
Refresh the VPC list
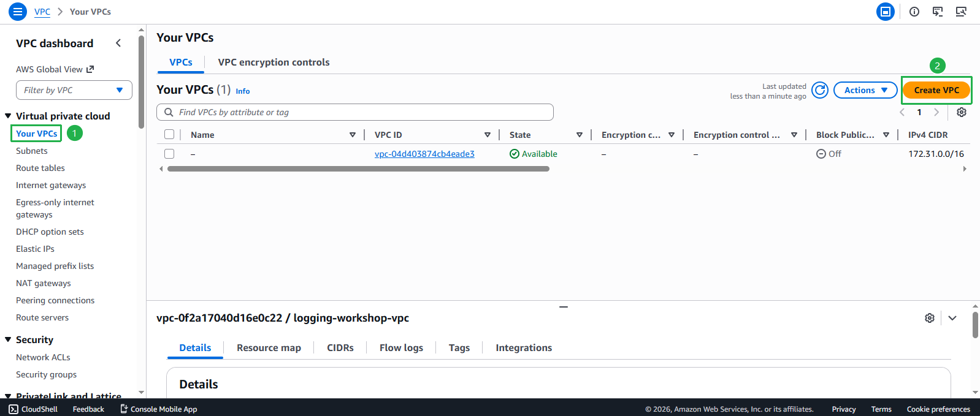(x=820, y=90)
